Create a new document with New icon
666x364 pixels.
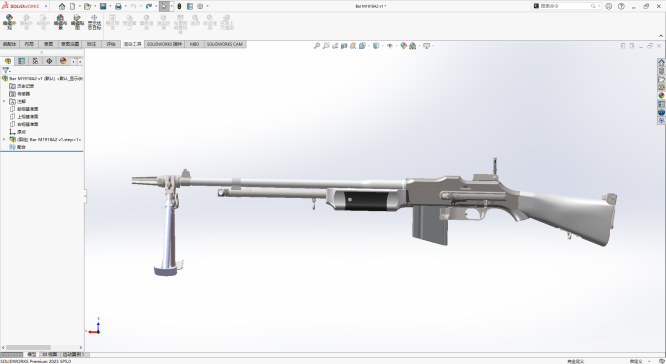(73, 6)
